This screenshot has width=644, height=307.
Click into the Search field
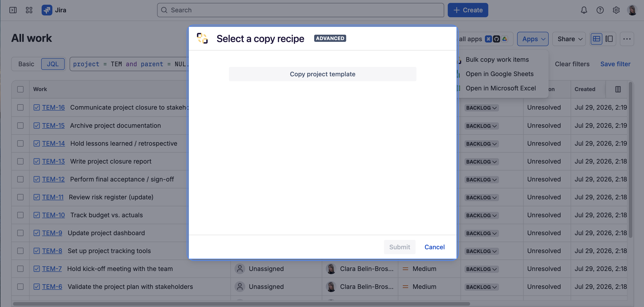tap(301, 10)
